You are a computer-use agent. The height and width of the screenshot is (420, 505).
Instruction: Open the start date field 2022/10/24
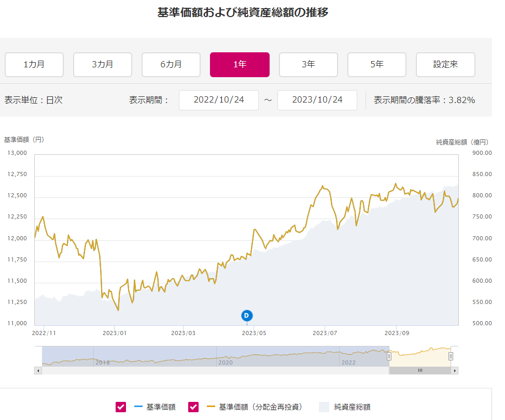pyautogui.click(x=219, y=100)
